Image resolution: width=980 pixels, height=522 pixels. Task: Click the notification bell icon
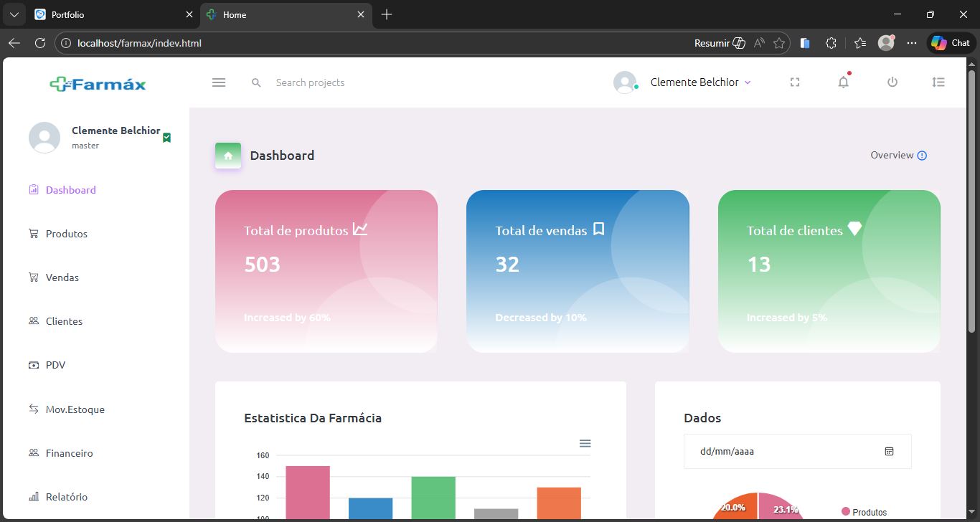843,82
